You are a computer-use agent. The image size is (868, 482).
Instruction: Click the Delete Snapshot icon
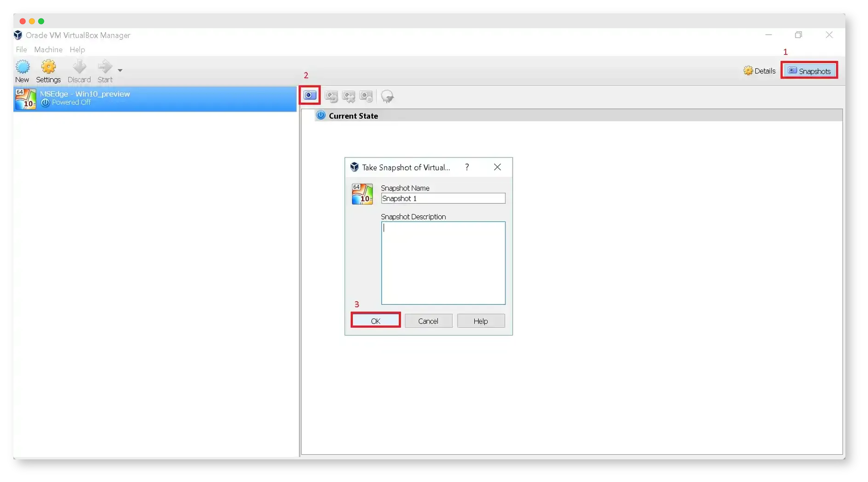(x=349, y=96)
